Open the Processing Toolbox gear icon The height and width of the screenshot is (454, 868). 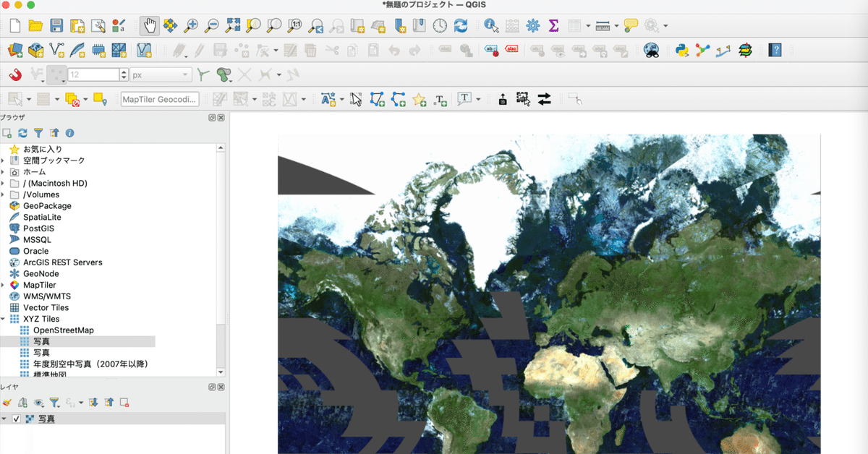coord(532,25)
